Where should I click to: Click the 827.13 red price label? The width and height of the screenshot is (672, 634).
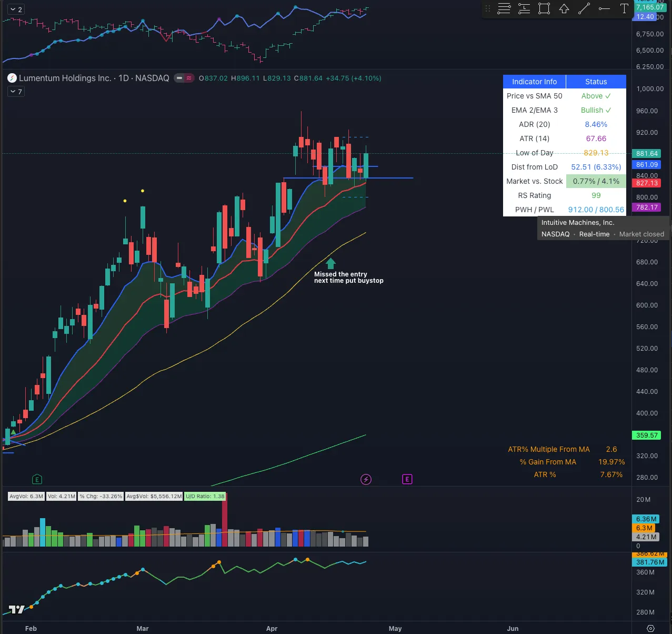(647, 183)
